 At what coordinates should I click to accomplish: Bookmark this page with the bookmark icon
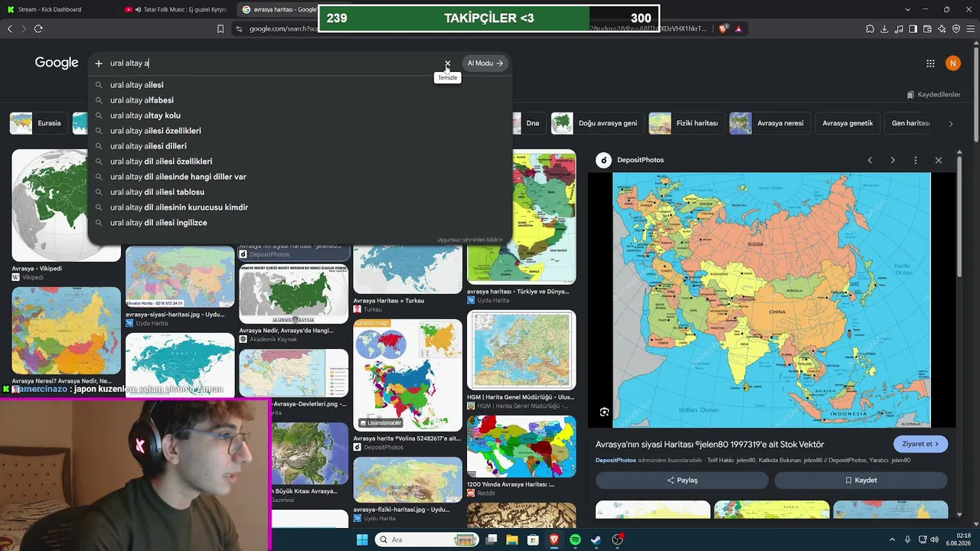click(220, 29)
